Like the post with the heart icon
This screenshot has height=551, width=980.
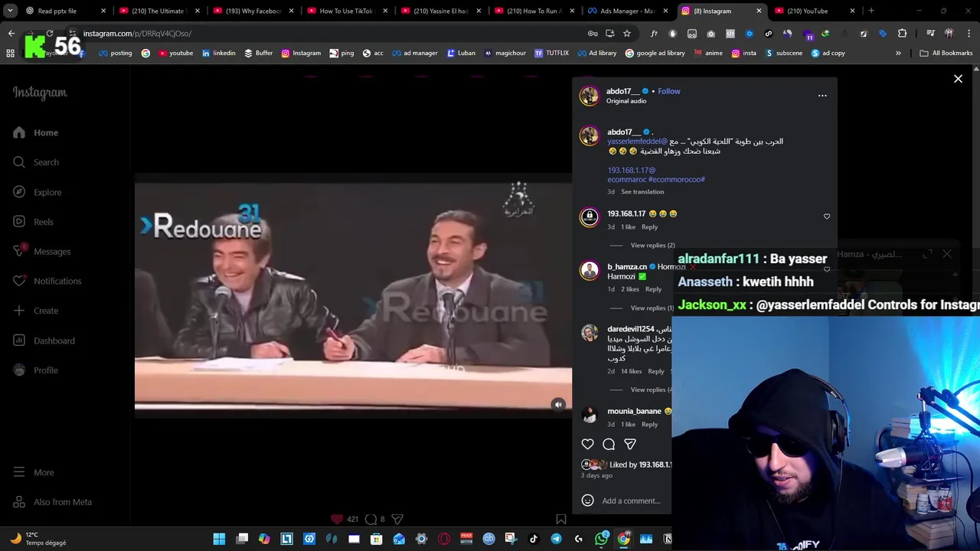(x=587, y=444)
